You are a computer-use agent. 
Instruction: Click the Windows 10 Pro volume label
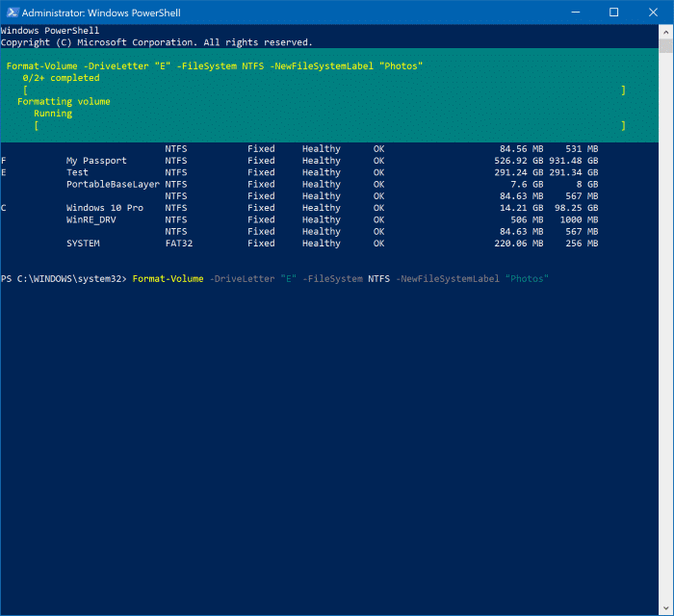point(105,208)
